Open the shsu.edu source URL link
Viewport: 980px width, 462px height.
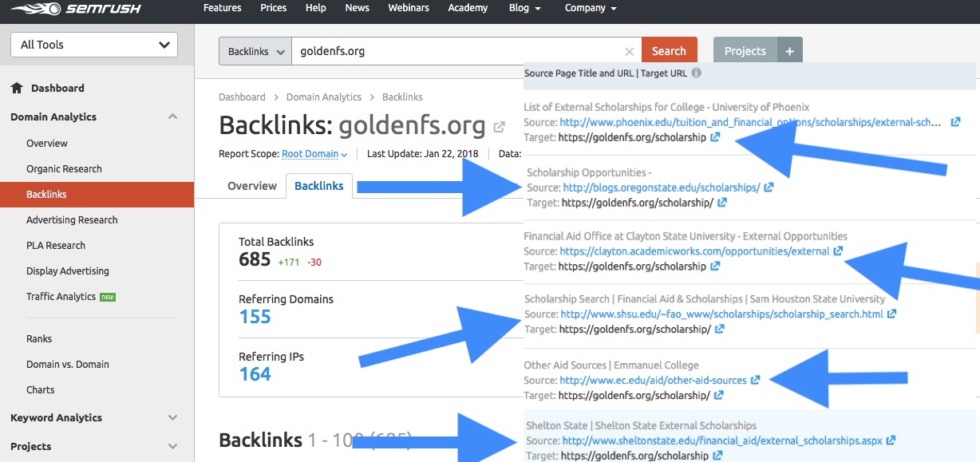(722, 314)
